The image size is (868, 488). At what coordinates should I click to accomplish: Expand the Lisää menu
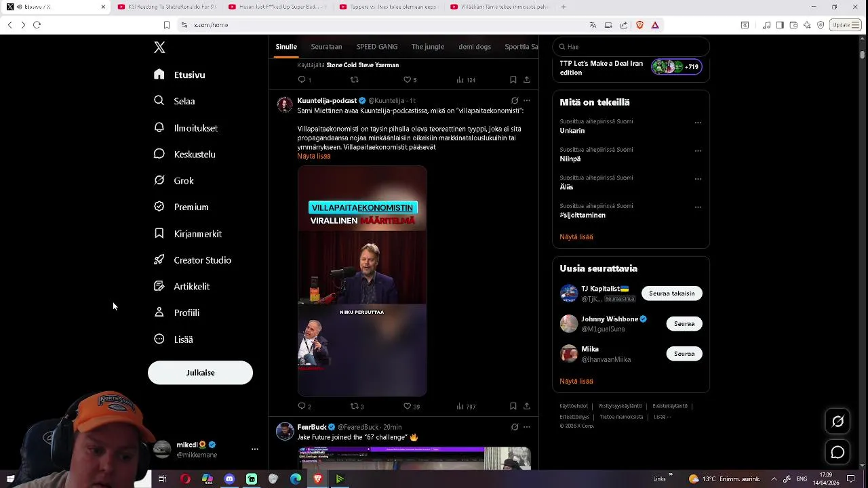pyautogui.click(x=174, y=339)
